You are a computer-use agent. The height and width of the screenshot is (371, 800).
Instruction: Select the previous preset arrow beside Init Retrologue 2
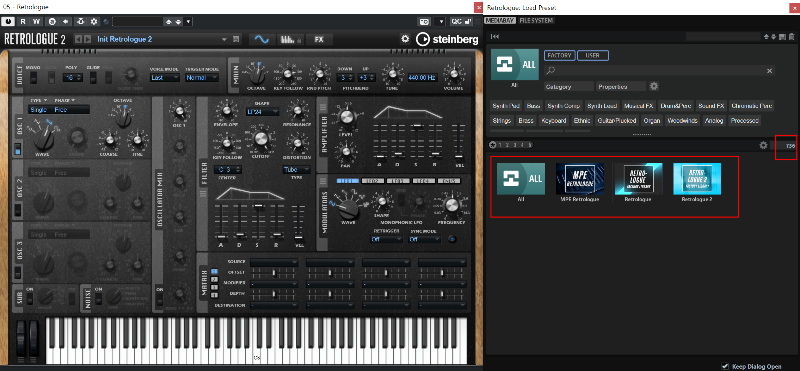tap(78, 39)
